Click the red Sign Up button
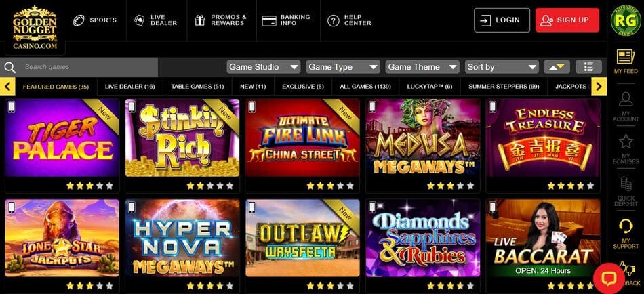The width and height of the screenshot is (644, 294). click(567, 20)
